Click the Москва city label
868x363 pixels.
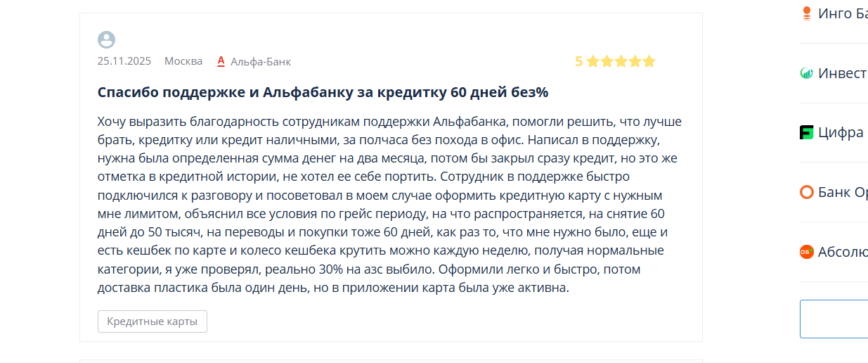pyautogui.click(x=183, y=61)
